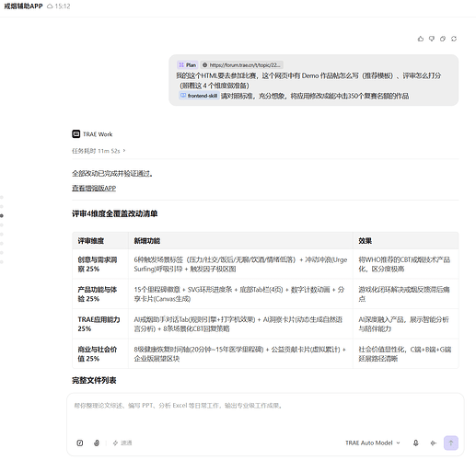Image resolution: width=476 pixels, height=460 pixels.
Task: Click the 产品功能与体验 25% cell
Action: point(100,293)
